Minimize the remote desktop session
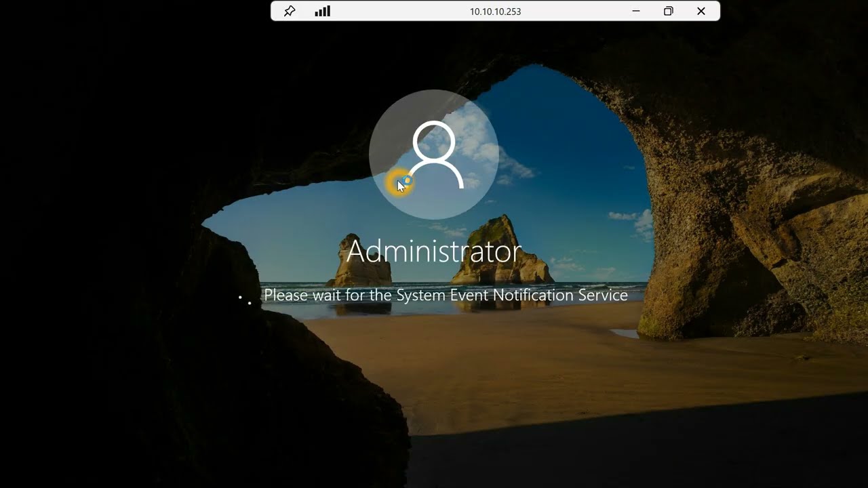The image size is (868, 488). [x=636, y=11]
